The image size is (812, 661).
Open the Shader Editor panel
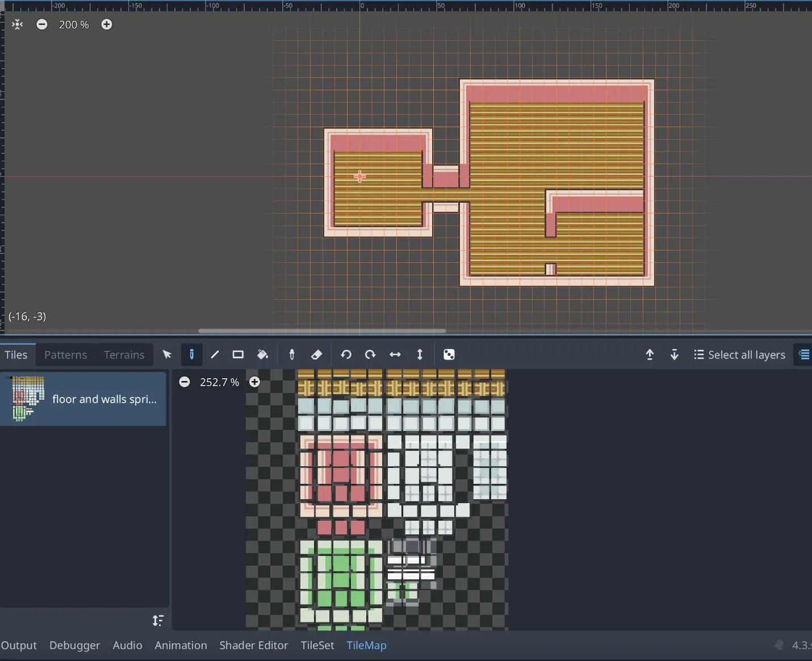point(253,646)
